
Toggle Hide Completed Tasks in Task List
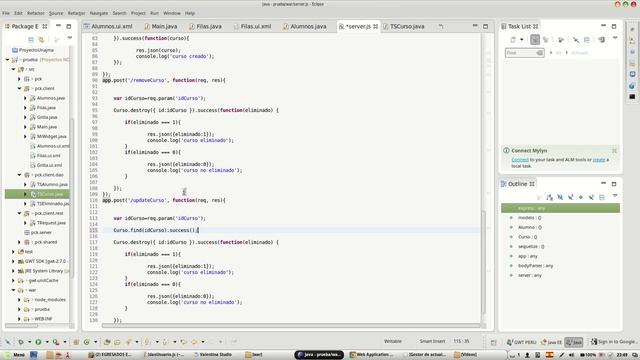tap(576, 40)
